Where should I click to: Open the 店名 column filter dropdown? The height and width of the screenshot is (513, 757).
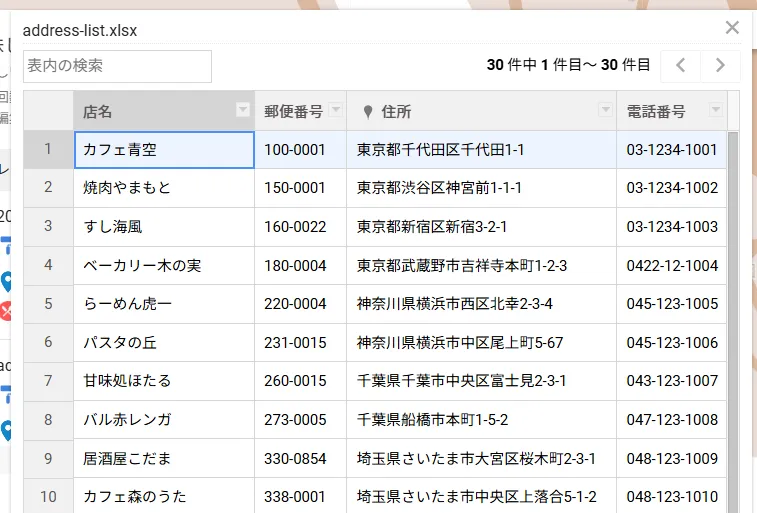tap(242, 110)
